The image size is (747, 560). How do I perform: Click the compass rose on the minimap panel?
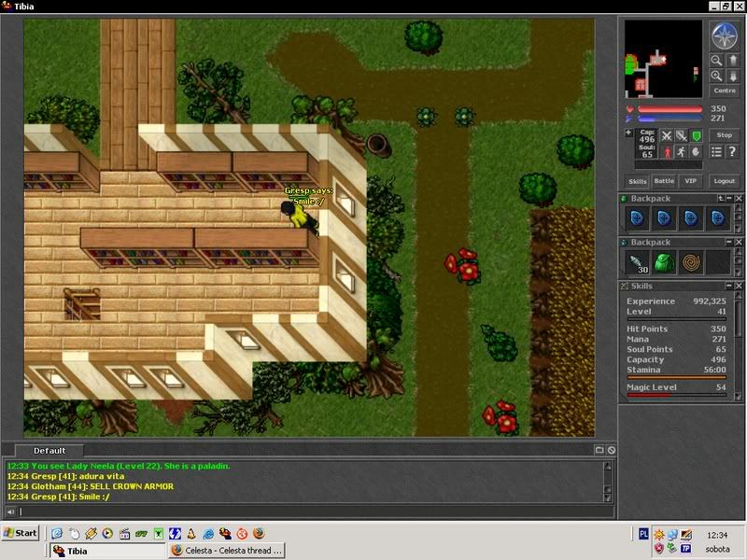click(725, 35)
